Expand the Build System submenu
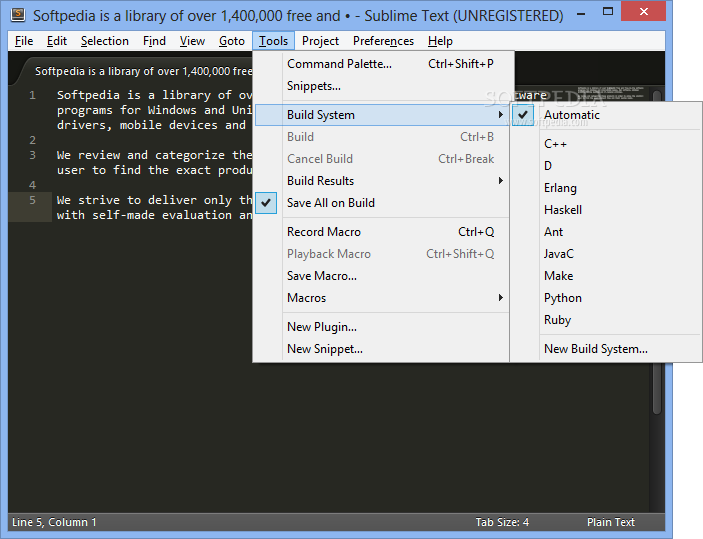 click(x=382, y=115)
